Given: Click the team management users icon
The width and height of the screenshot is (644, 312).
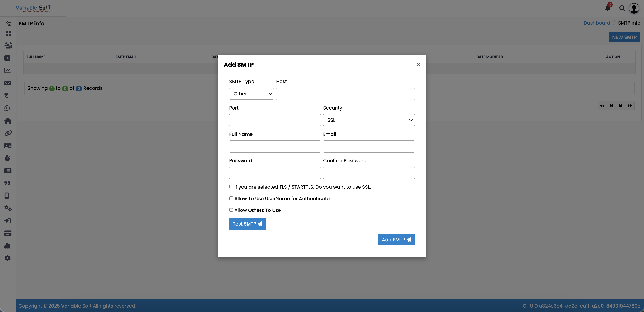Looking at the screenshot, I should (x=8, y=45).
